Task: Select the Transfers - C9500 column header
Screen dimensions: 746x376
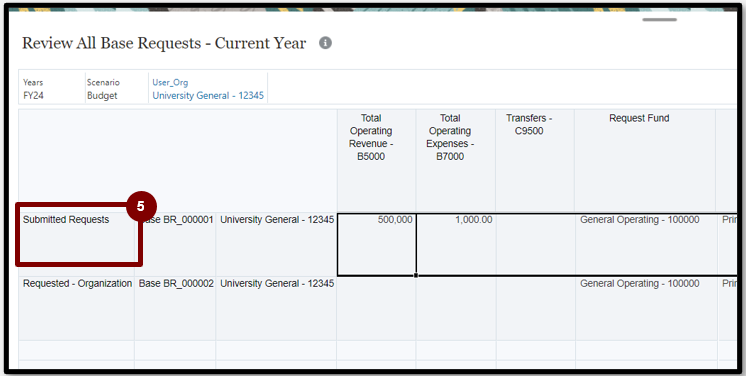Action: click(535, 160)
